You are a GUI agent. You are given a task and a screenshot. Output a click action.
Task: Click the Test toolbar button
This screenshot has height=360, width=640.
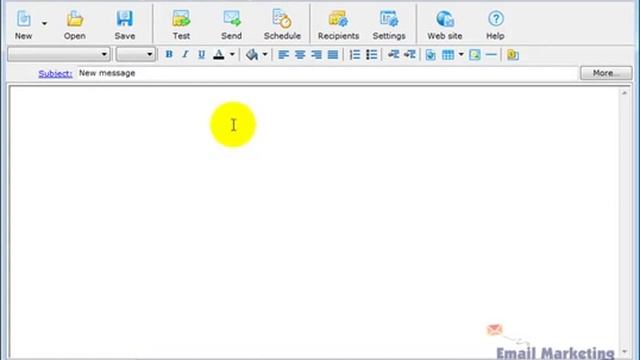pyautogui.click(x=181, y=25)
